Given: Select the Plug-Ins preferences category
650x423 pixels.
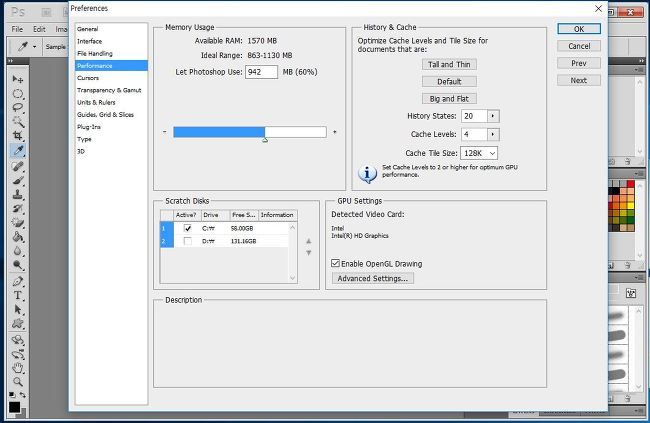Looking at the screenshot, I should pyautogui.click(x=89, y=127).
